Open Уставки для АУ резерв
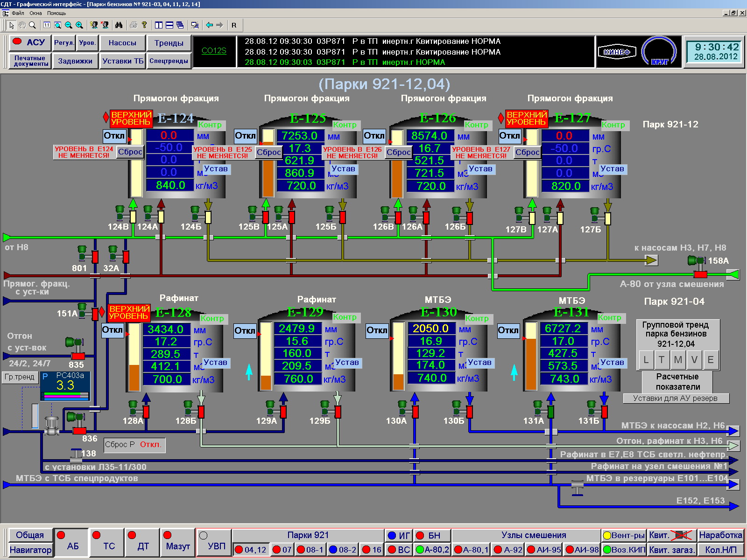747x560 pixels. 675,398
